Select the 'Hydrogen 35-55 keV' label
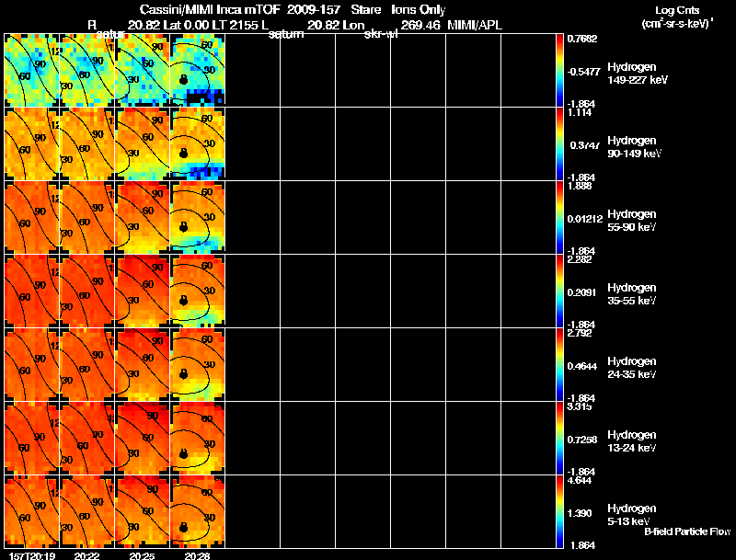Screen dimensions: 736x560 tap(632, 294)
